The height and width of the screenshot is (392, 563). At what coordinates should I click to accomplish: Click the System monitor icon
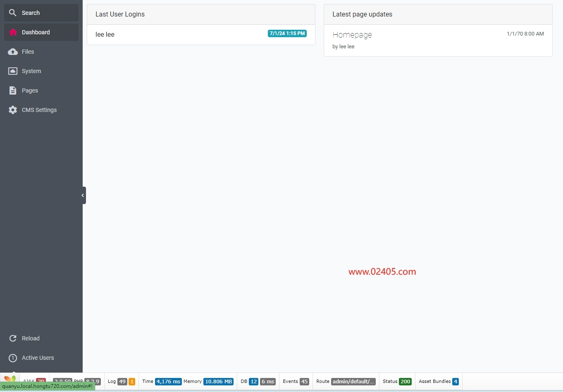pyautogui.click(x=13, y=71)
